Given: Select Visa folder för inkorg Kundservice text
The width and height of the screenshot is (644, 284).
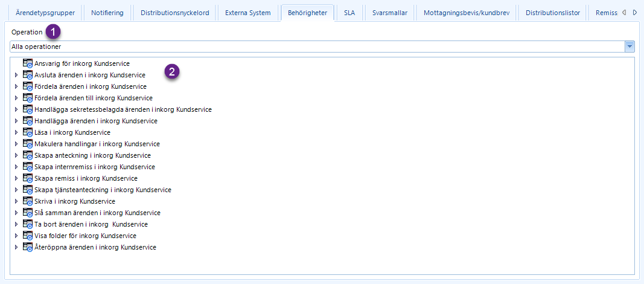Looking at the screenshot, I should tap(86, 236).
